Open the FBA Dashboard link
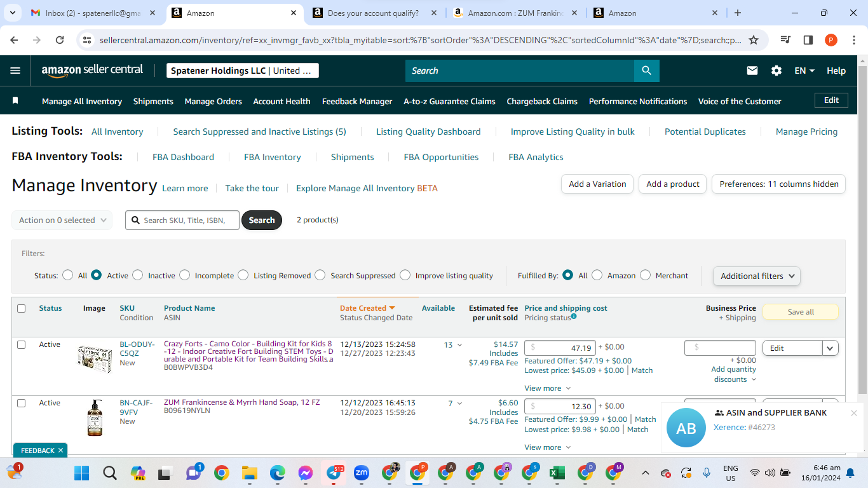 click(183, 157)
